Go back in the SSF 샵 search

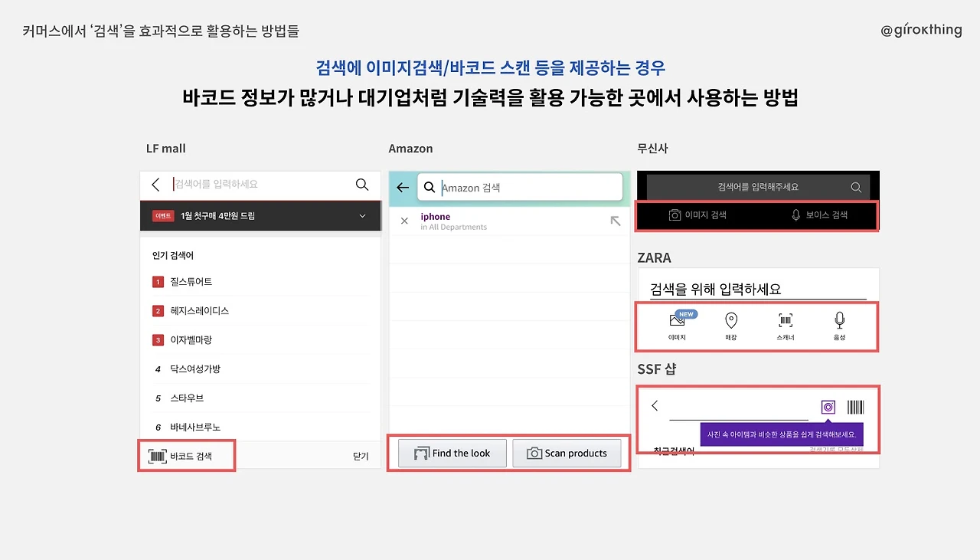point(655,406)
